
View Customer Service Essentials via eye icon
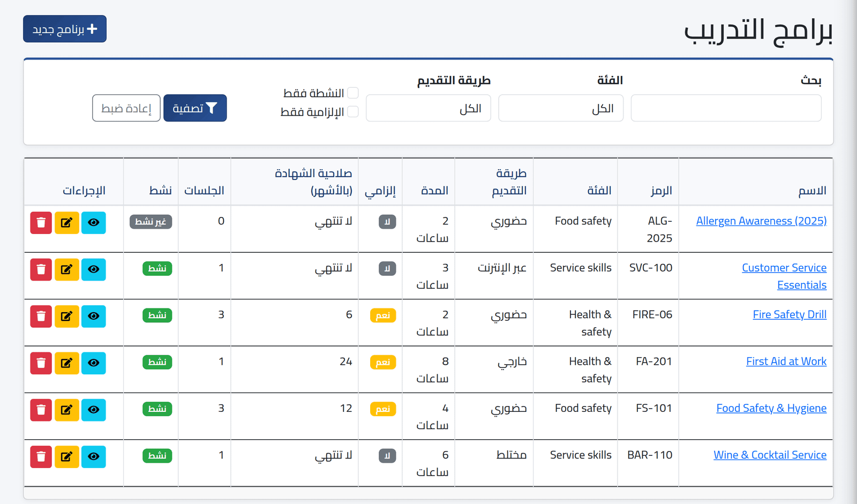[94, 269]
